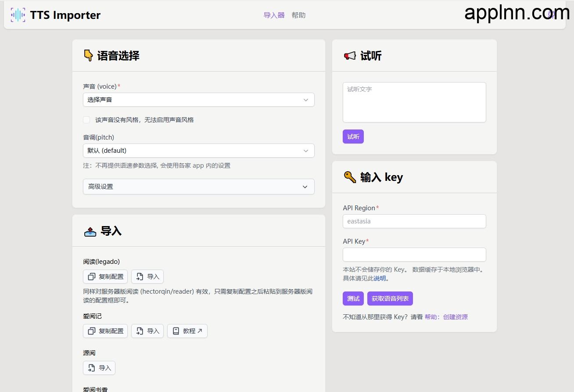This screenshot has height=392, width=574.
Task: Open the 音调(pitch) 默认 dropdown
Action: (x=199, y=151)
